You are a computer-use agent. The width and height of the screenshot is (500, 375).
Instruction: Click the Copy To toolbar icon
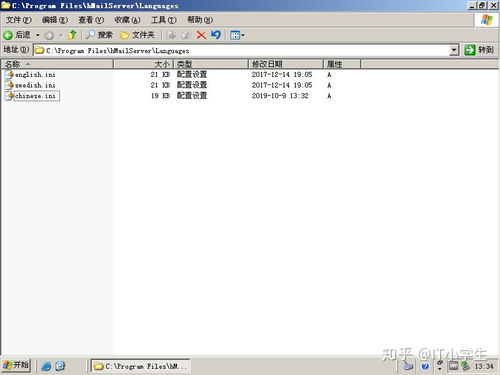[186, 35]
